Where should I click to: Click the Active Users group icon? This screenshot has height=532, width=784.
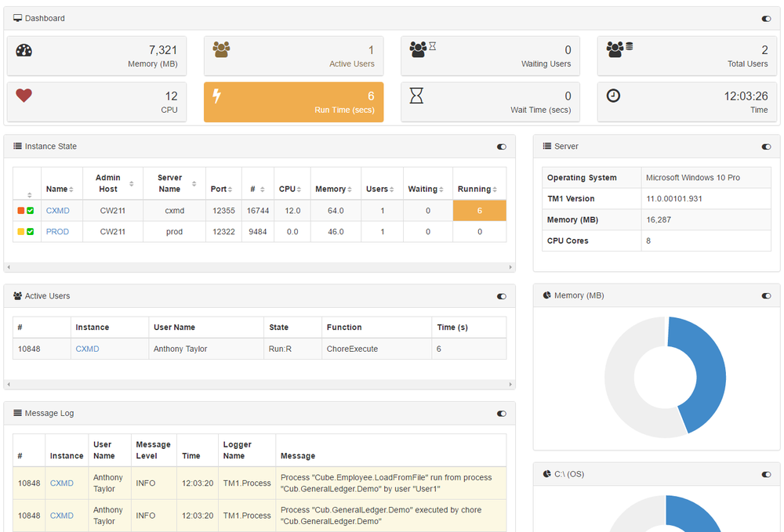[221, 50]
